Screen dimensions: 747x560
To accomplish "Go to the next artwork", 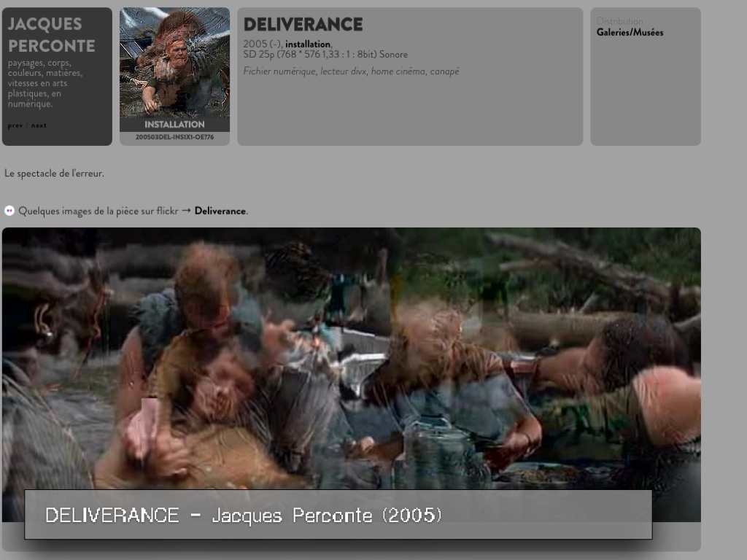I will (x=39, y=125).
